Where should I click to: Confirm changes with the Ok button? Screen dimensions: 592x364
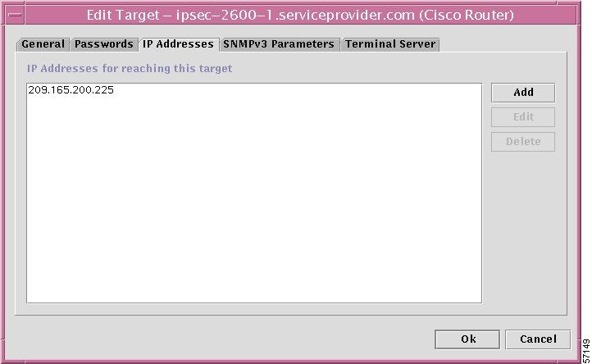[x=467, y=339]
